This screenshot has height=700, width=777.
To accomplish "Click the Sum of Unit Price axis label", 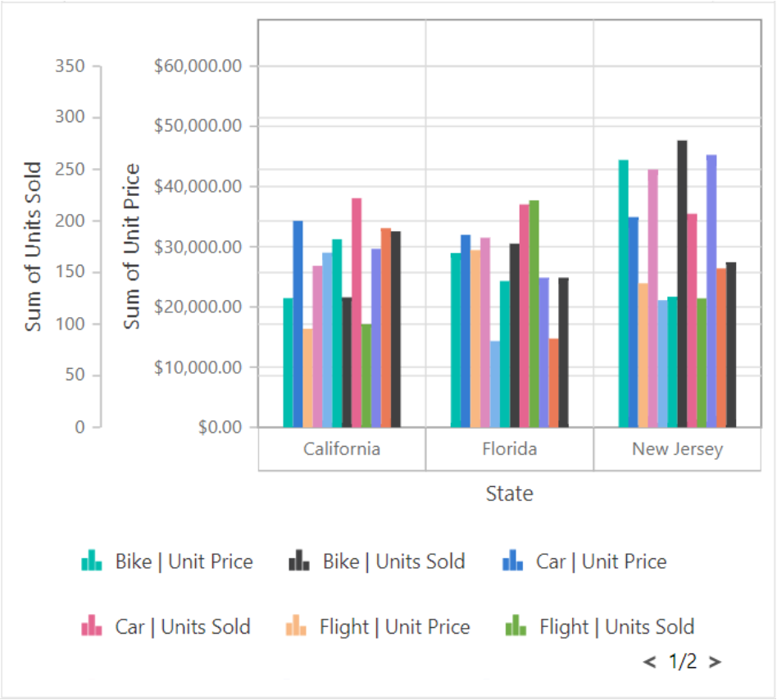I will point(133,246).
